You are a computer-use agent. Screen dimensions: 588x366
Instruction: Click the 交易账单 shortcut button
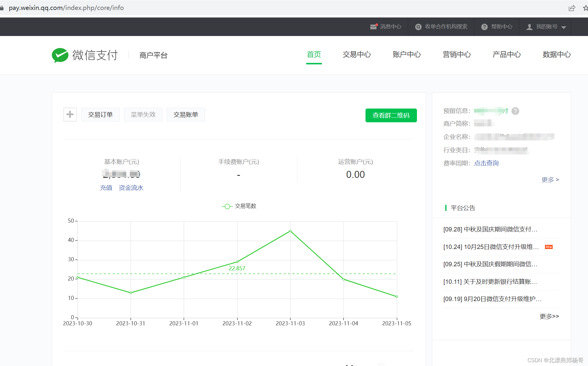(x=186, y=114)
